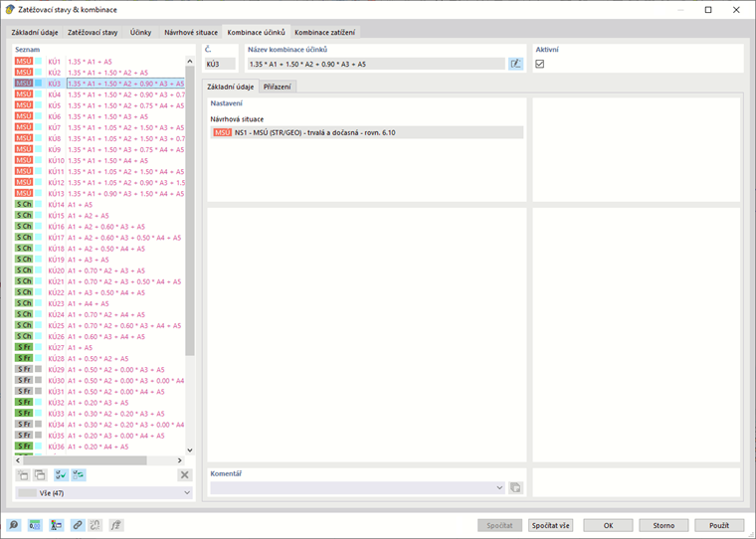756x539 pixels.
Task: Expand the Vše (47) filter dropdown
Action: tap(187, 492)
